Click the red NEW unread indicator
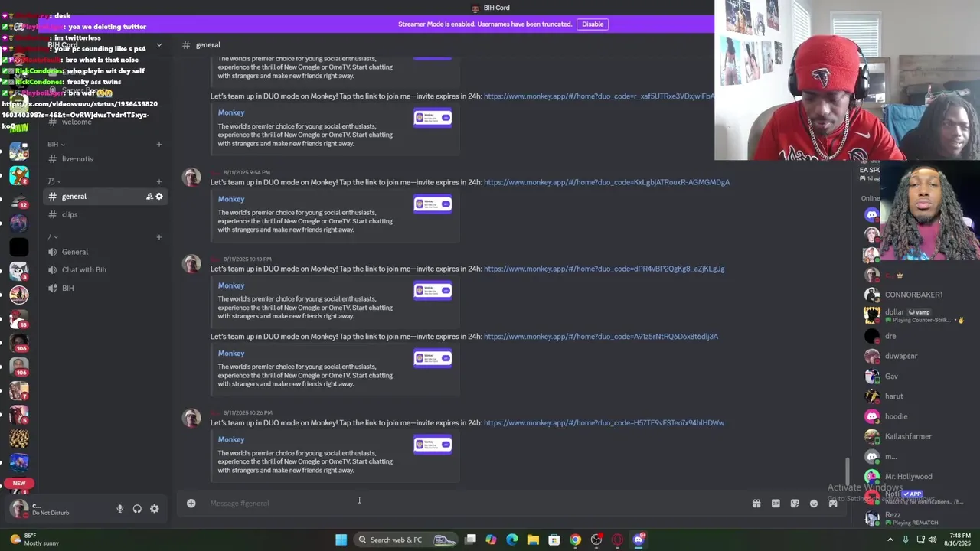980x551 pixels. (x=19, y=483)
